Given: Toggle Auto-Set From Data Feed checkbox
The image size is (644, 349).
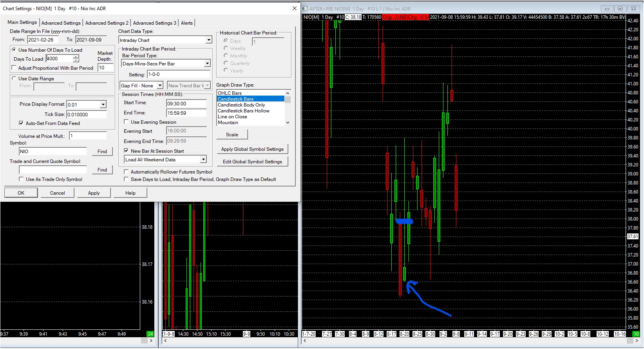Looking at the screenshot, I should tap(21, 123).
